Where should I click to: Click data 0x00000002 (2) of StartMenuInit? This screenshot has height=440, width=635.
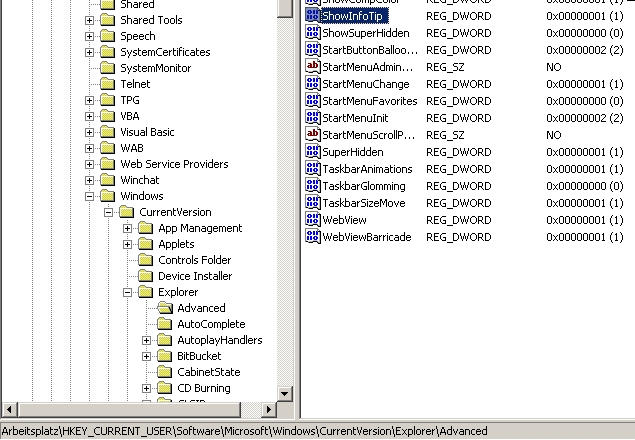click(584, 118)
